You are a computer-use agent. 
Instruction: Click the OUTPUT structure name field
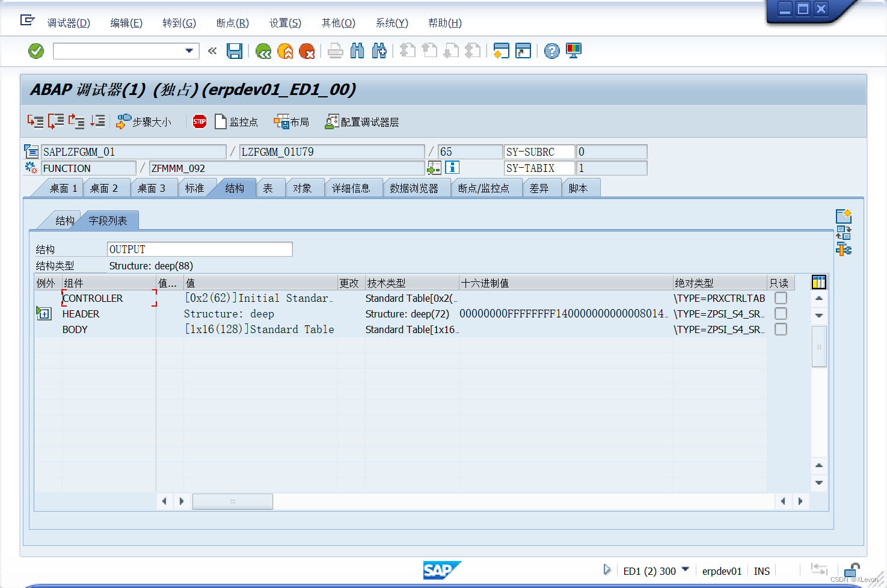coord(200,250)
